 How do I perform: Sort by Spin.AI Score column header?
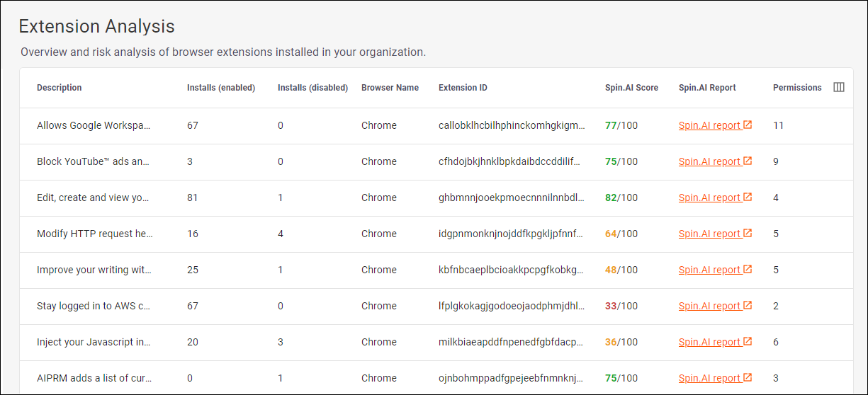click(631, 88)
